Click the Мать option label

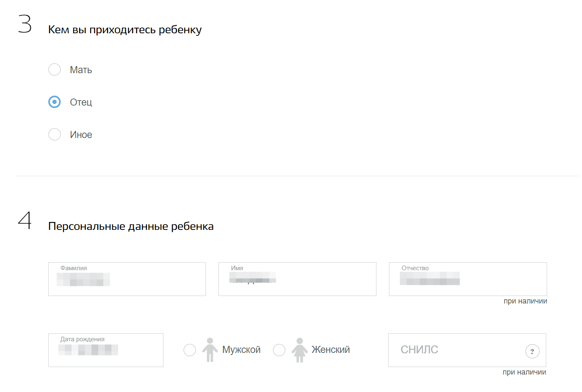click(x=81, y=70)
